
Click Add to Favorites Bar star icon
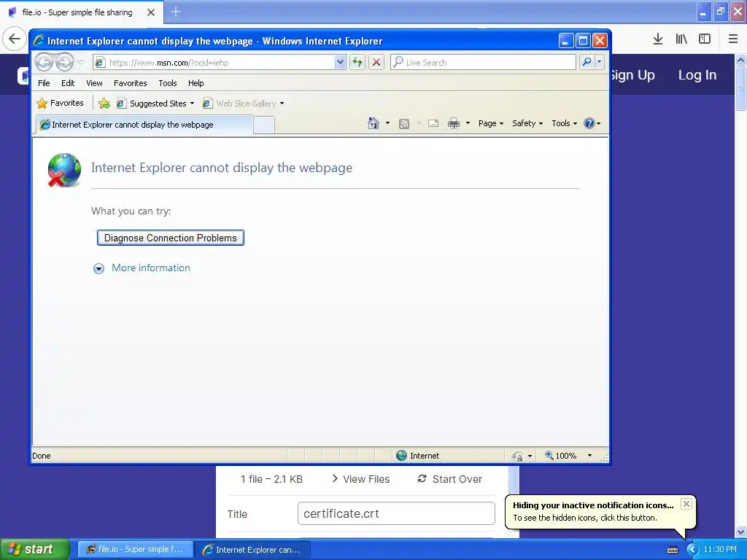(104, 103)
